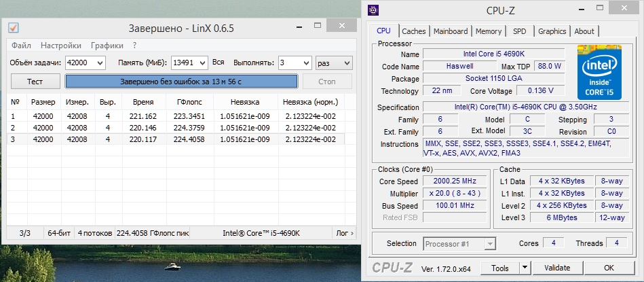Click the Validate button

557,268
